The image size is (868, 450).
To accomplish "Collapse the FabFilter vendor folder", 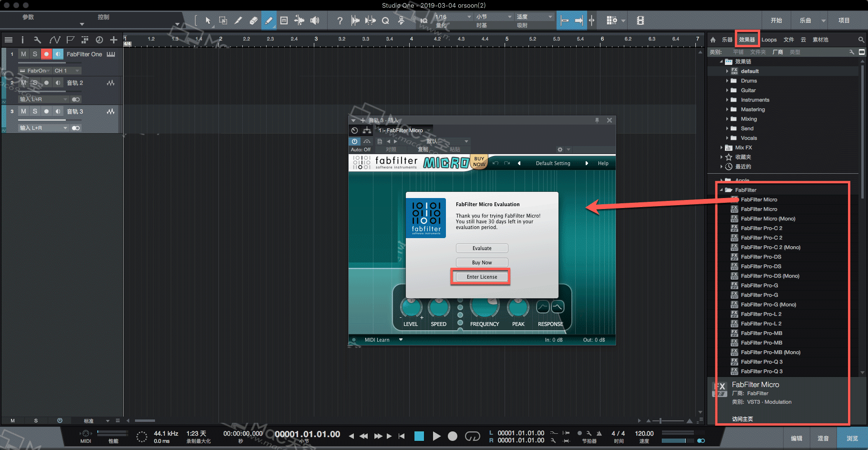I will click(x=721, y=190).
